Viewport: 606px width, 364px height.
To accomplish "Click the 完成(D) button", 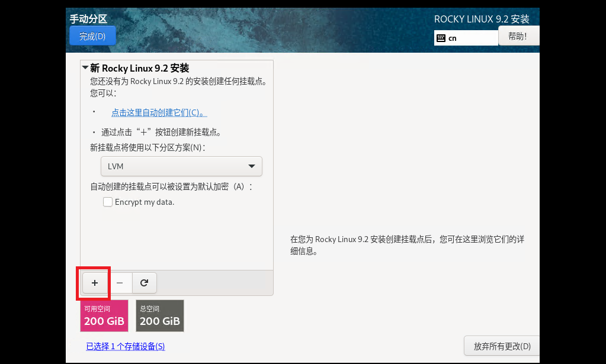I will pos(92,36).
